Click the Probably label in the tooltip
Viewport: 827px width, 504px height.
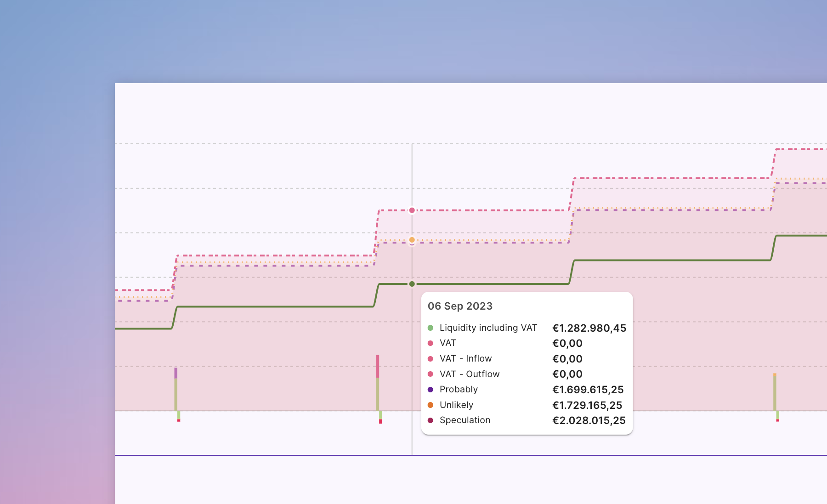click(x=459, y=390)
